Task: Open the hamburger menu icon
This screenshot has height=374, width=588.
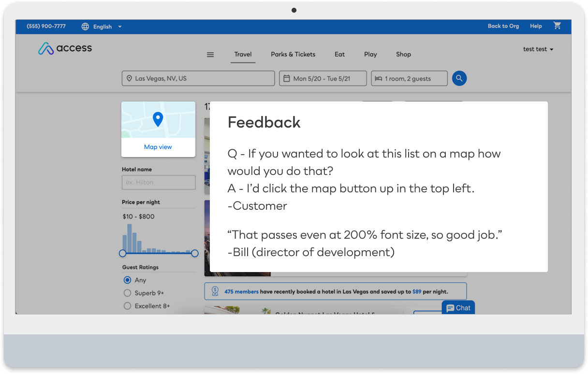Action: click(210, 55)
